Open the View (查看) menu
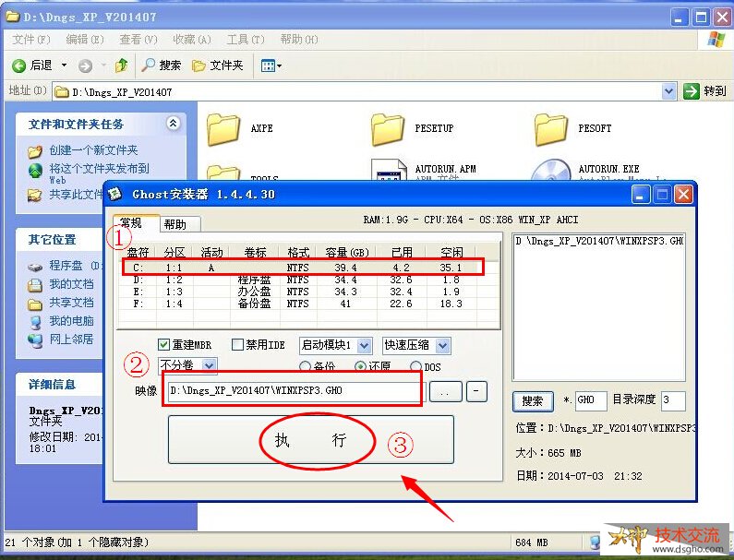Screen dimensions: 734x560 tap(138, 40)
